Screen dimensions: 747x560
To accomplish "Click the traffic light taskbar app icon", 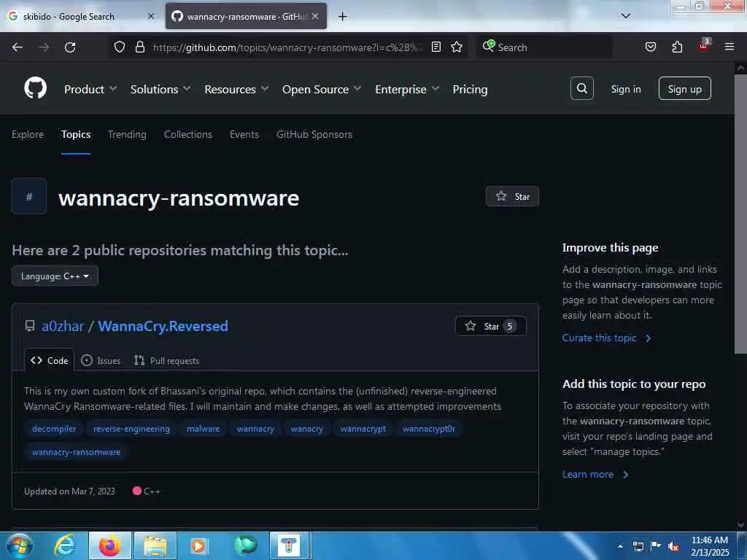I will click(289, 546).
